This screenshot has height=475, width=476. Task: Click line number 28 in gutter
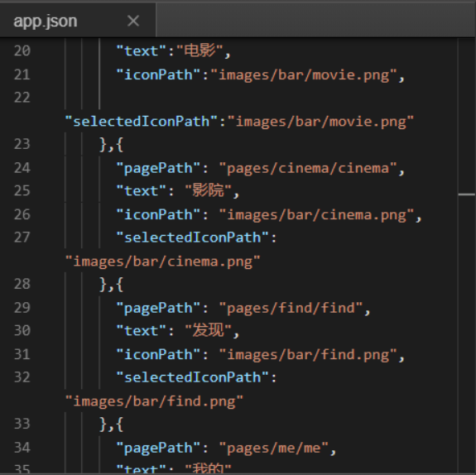[22, 284]
